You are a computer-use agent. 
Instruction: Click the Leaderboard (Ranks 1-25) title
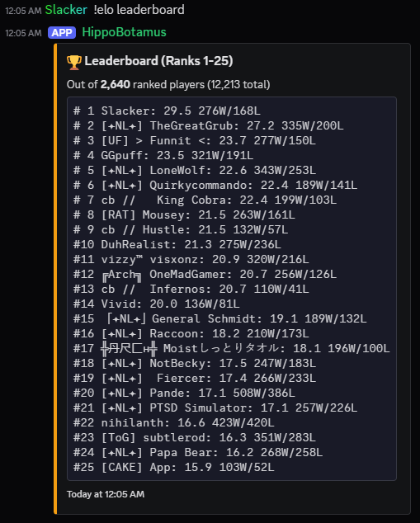coord(158,61)
